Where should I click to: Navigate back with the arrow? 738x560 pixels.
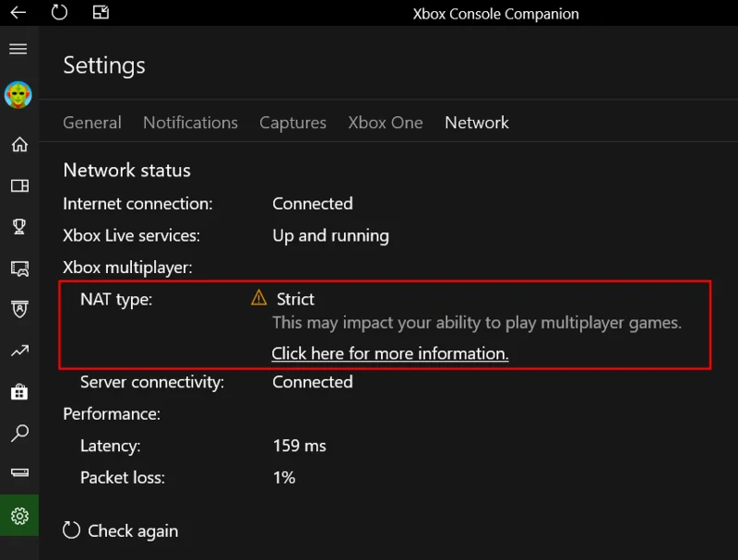point(18,13)
